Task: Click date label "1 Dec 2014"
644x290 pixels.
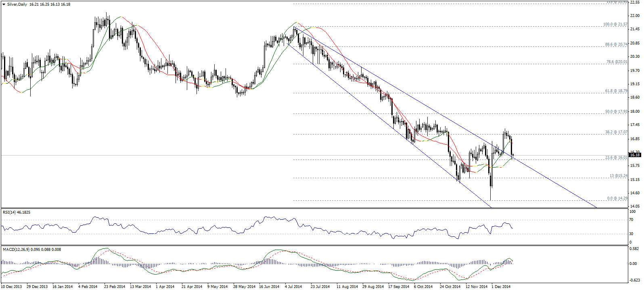Action: (501, 287)
